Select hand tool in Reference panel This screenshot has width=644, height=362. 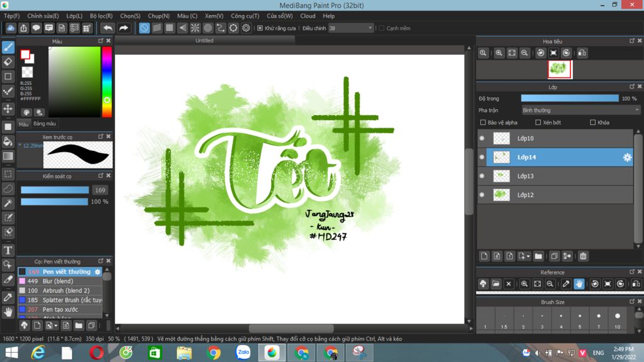click(579, 284)
